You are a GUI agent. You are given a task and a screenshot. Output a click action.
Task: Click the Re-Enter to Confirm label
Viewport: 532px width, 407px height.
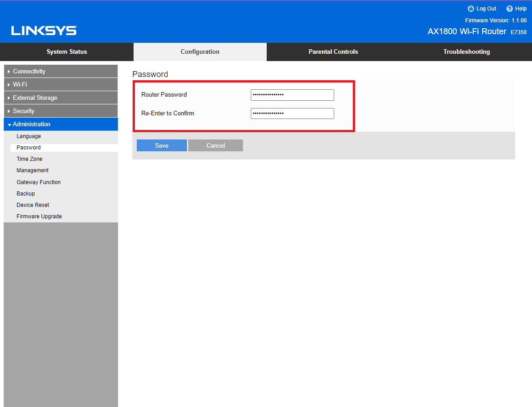[x=168, y=113]
